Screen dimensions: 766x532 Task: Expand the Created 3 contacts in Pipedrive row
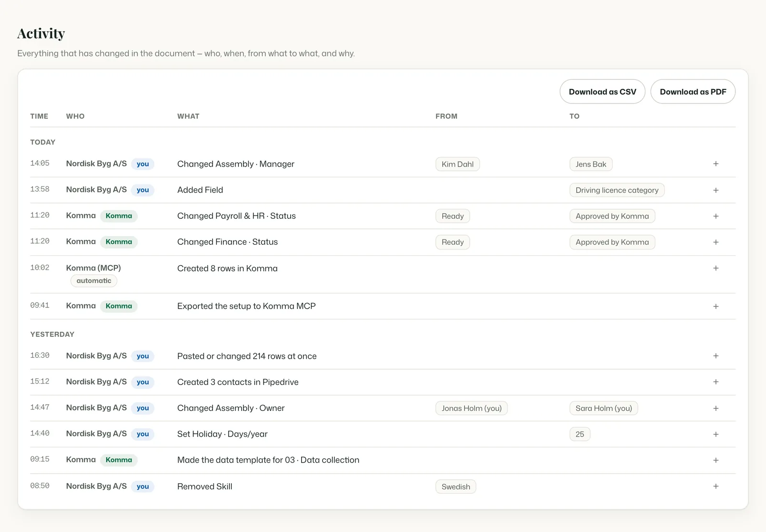click(716, 382)
